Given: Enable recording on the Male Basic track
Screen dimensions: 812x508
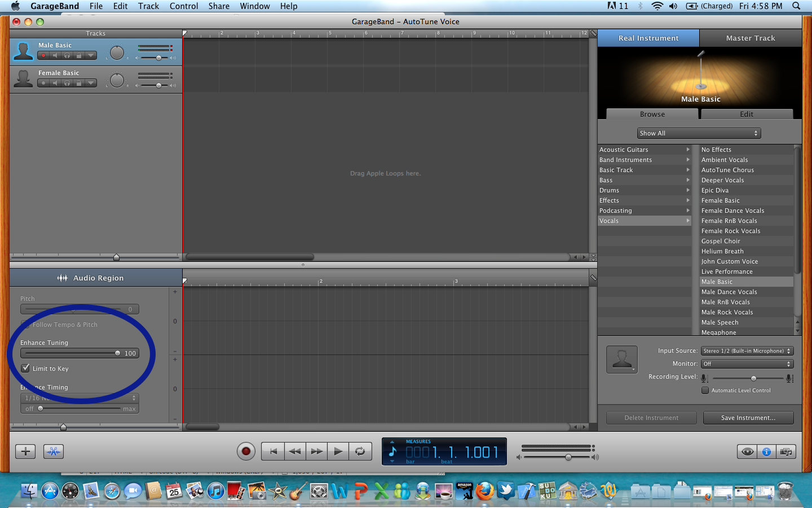Looking at the screenshot, I should pos(43,55).
